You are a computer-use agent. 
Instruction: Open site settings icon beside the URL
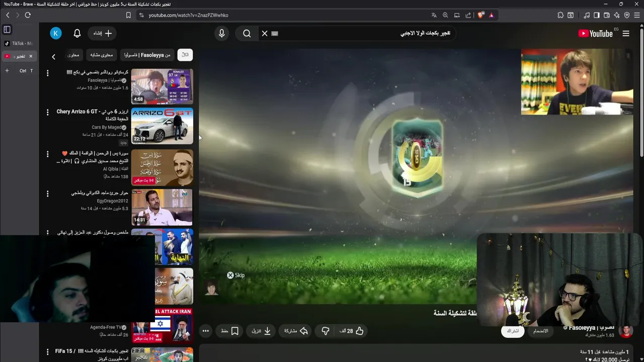(141, 15)
